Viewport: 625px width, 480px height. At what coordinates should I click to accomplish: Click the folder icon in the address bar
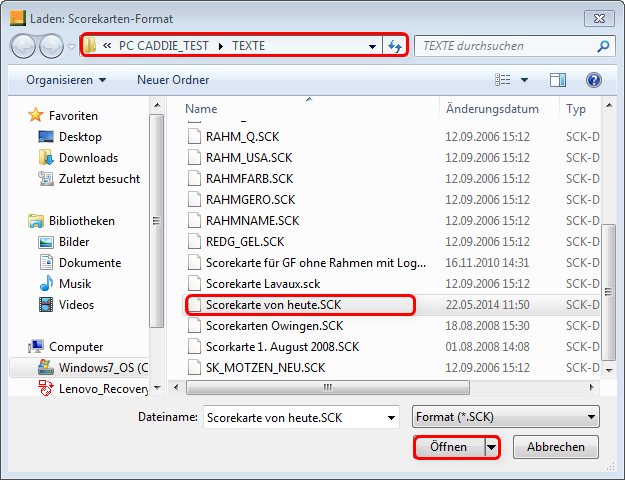point(89,45)
